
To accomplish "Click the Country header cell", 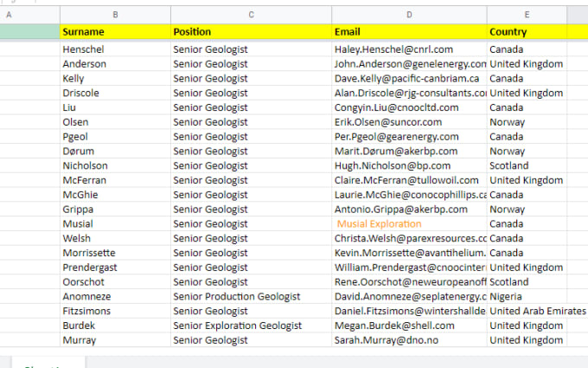I will pyautogui.click(x=527, y=31).
